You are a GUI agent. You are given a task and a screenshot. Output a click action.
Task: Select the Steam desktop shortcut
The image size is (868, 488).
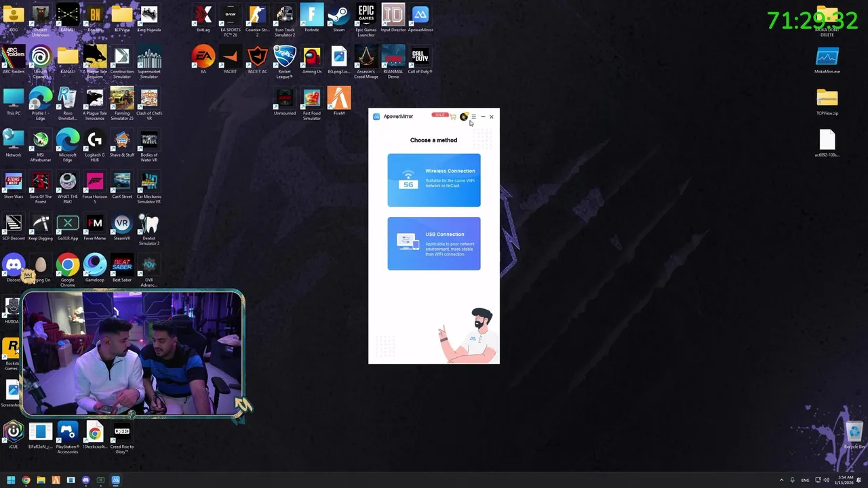pyautogui.click(x=339, y=19)
